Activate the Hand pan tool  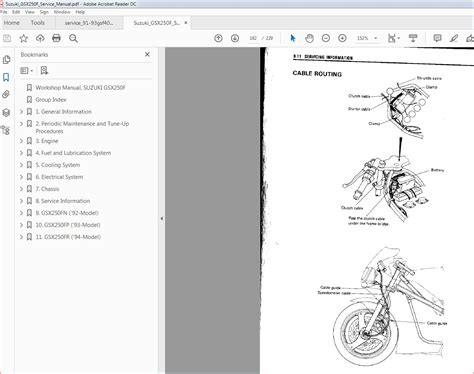309,38
